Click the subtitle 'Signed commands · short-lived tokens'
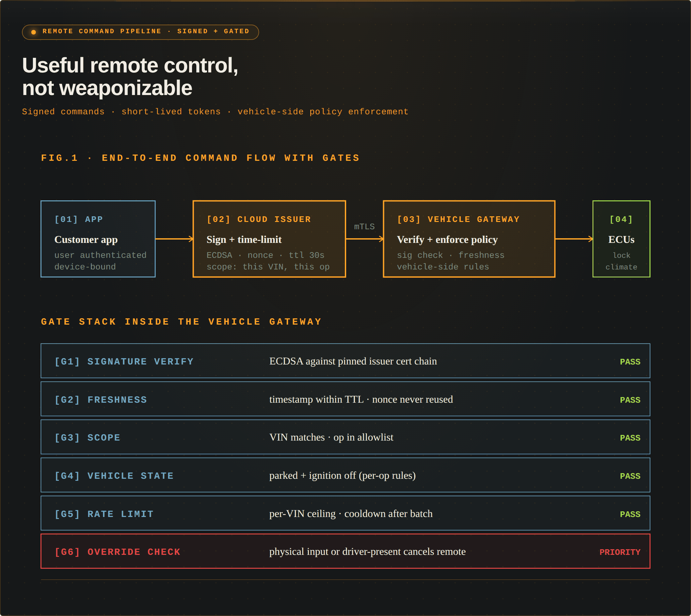The width and height of the screenshot is (691, 616). click(121, 112)
